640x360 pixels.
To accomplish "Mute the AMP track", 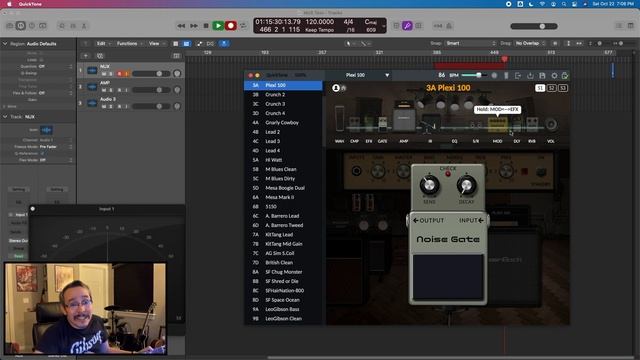I will pyautogui.click(x=104, y=90).
